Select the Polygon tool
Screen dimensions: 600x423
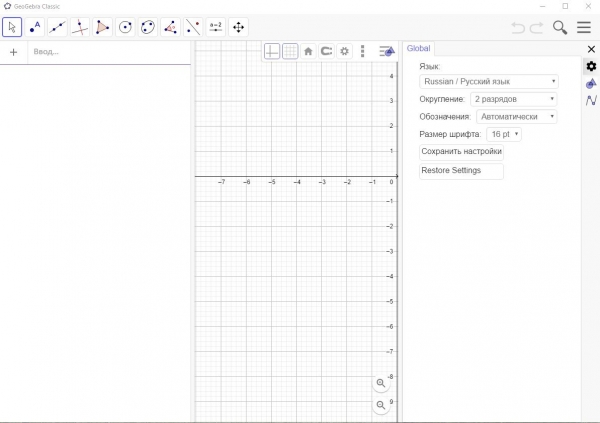pyautogui.click(x=103, y=27)
